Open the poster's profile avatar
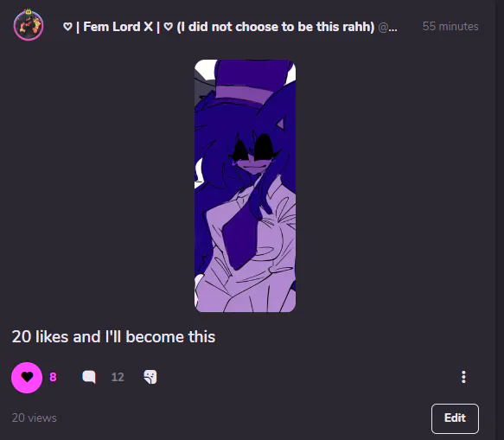 [x=29, y=26]
